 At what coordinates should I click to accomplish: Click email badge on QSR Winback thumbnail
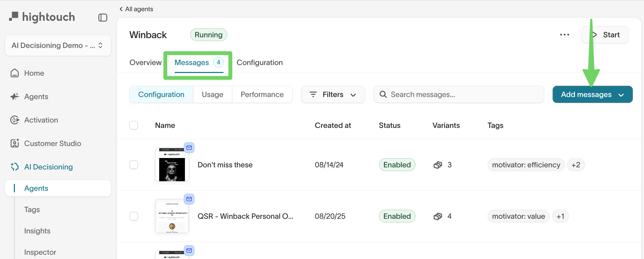189,199
